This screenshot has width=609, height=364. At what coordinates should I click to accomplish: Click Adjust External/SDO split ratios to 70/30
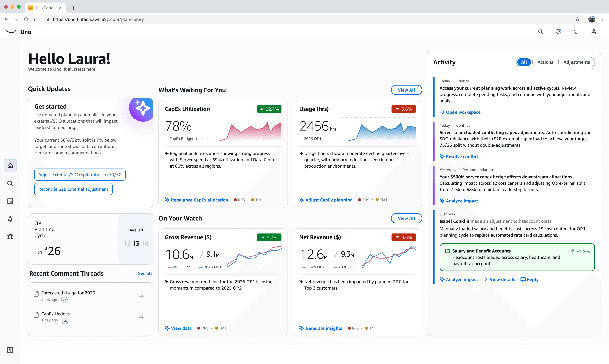pos(80,174)
